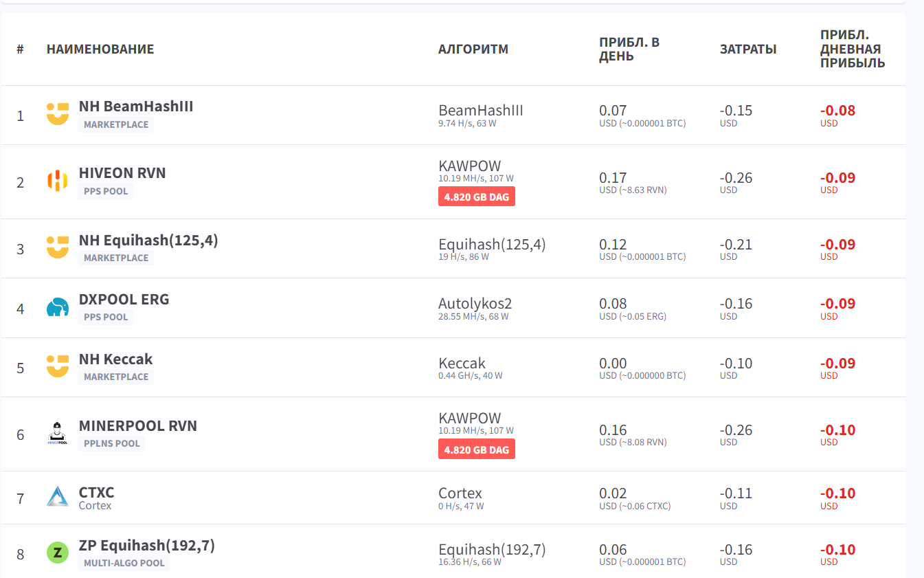Sort by Алгоритм column header
The height and width of the screenshot is (578, 924).
(x=473, y=49)
